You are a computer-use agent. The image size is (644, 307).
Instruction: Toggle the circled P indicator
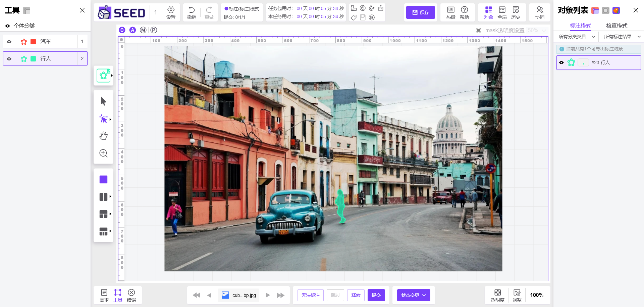154,30
